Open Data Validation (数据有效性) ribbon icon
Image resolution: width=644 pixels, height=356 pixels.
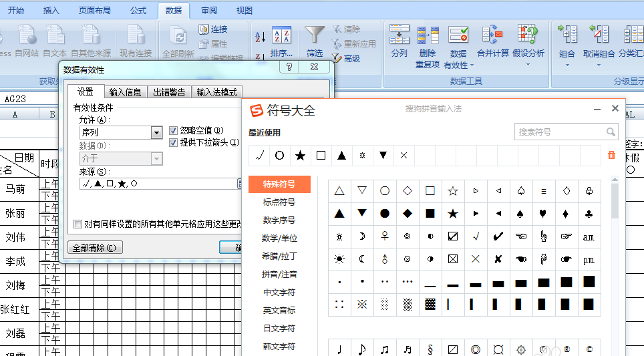coord(458,35)
